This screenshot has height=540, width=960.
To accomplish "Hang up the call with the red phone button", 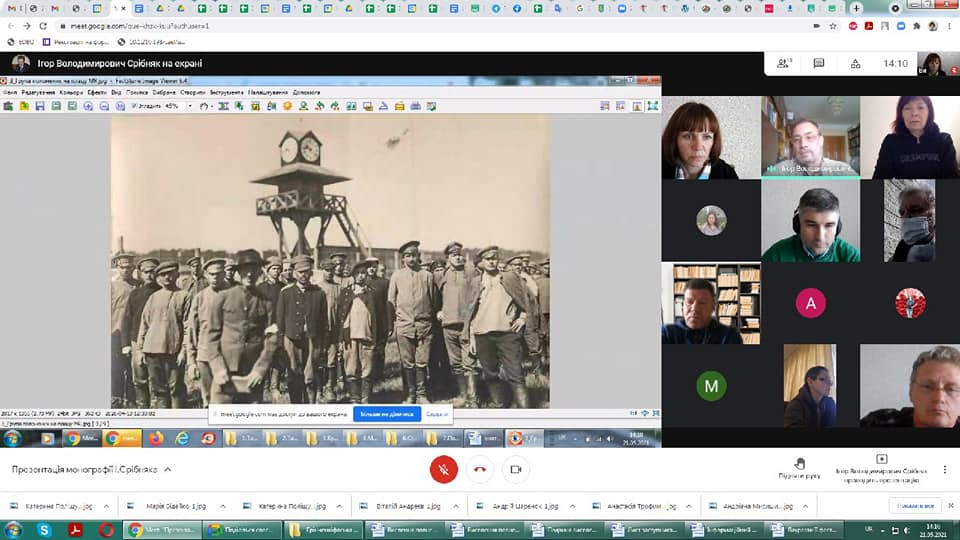I will [x=480, y=469].
